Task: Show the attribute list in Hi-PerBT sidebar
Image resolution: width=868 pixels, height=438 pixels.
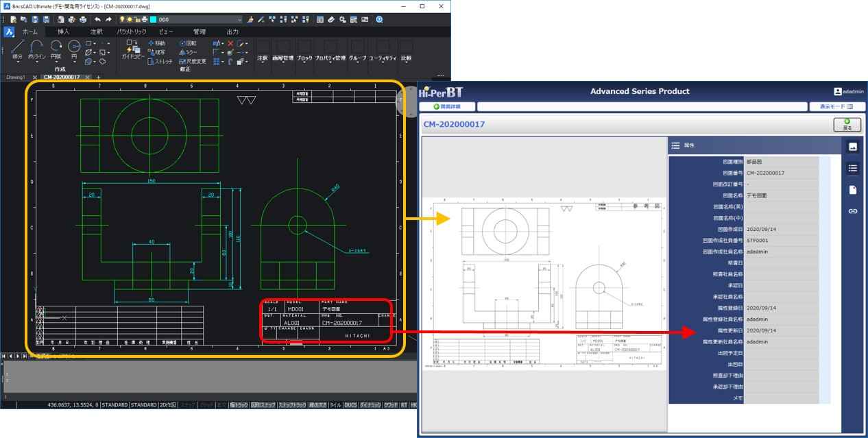Action: [853, 168]
